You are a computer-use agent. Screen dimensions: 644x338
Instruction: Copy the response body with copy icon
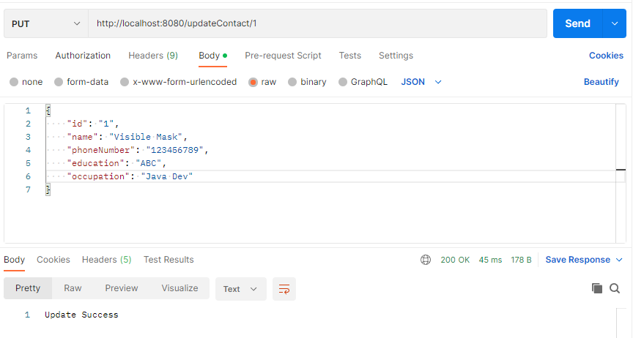[x=597, y=289]
